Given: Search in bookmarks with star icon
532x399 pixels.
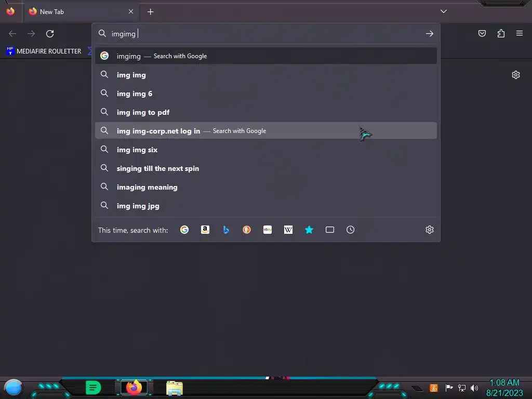Looking at the screenshot, I should point(309,230).
